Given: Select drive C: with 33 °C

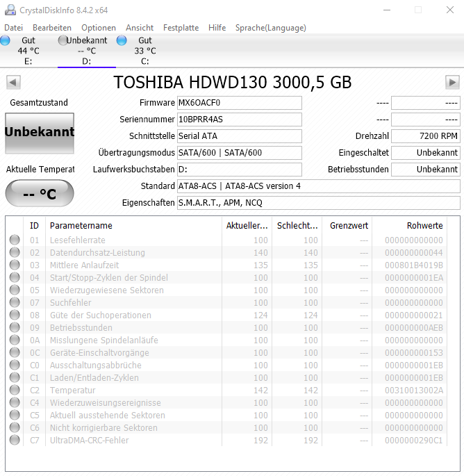Looking at the screenshot, I should [x=144, y=51].
